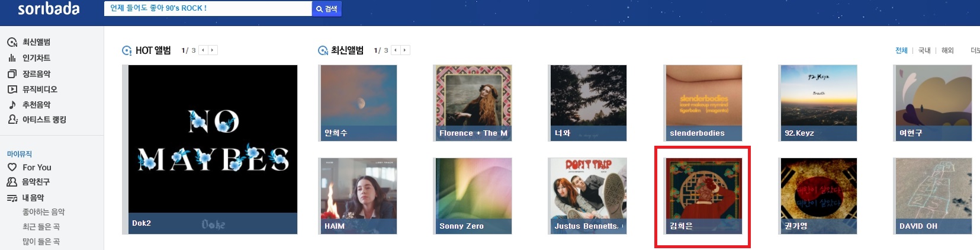Open 뮤직비디오 video icon
Screen dimensions: 980x250
pyautogui.click(x=12, y=89)
